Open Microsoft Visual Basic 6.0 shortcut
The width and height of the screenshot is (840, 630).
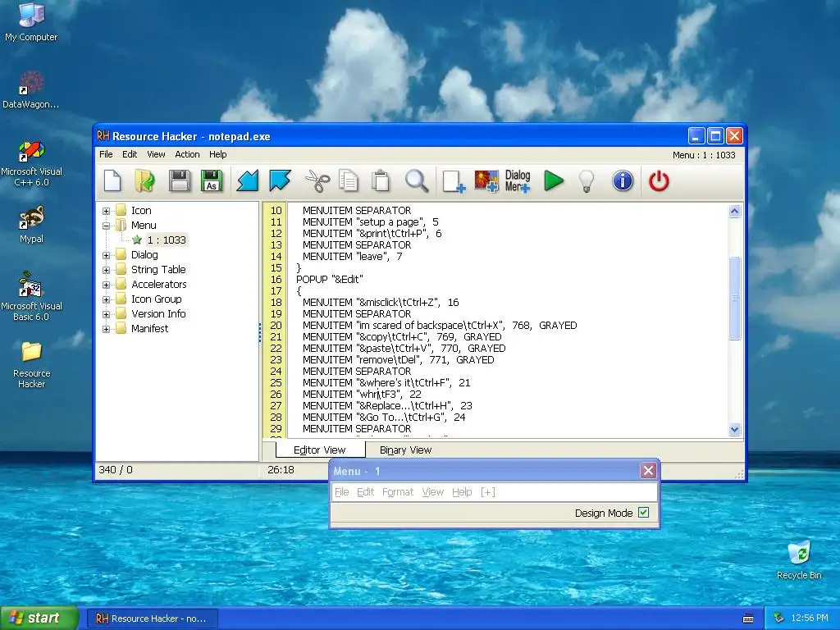click(x=31, y=296)
